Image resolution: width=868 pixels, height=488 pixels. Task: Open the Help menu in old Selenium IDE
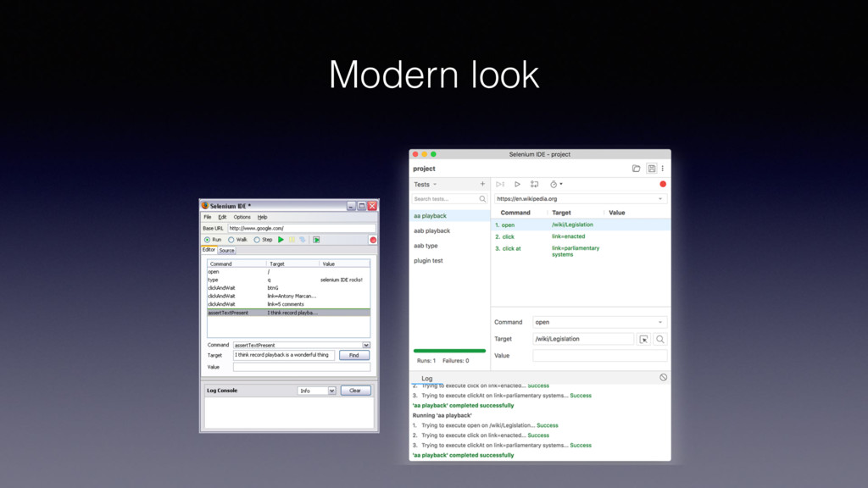263,217
